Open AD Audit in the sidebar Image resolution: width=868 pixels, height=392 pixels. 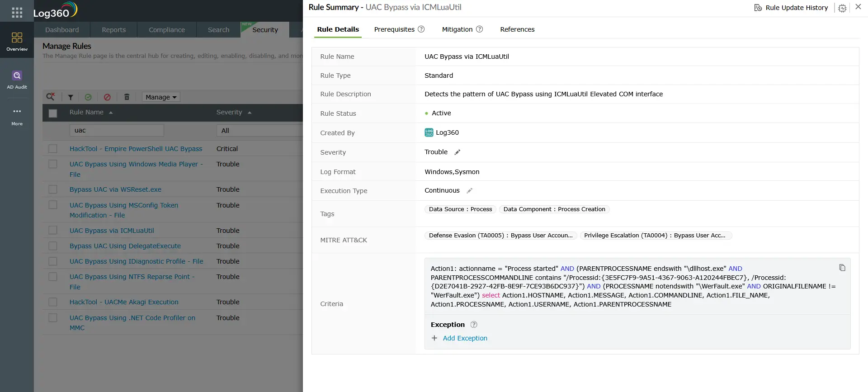pos(17,80)
